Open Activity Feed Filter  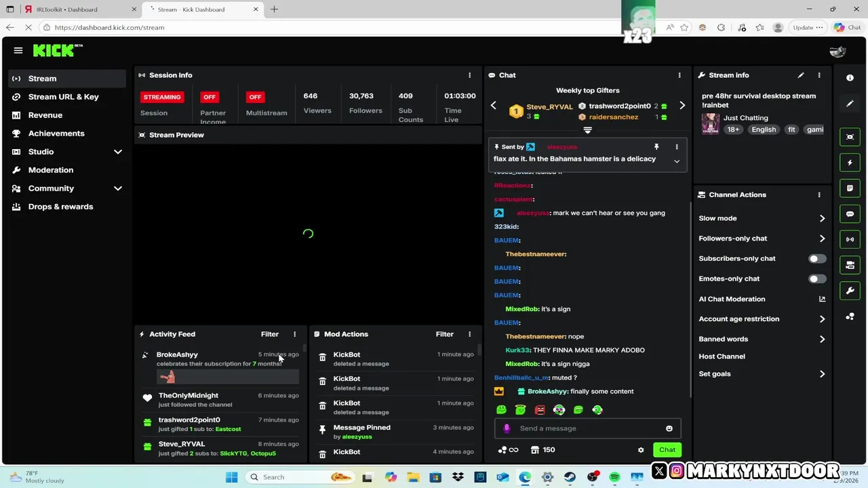(270, 334)
